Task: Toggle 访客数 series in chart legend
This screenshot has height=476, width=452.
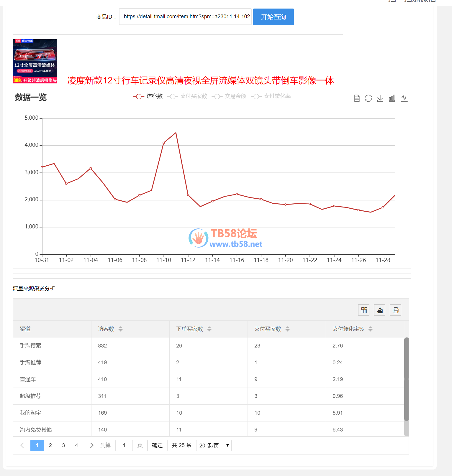Action: (148, 96)
